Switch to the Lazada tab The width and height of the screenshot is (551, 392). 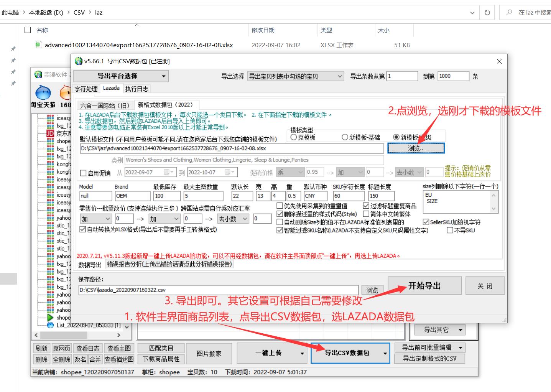111,88
